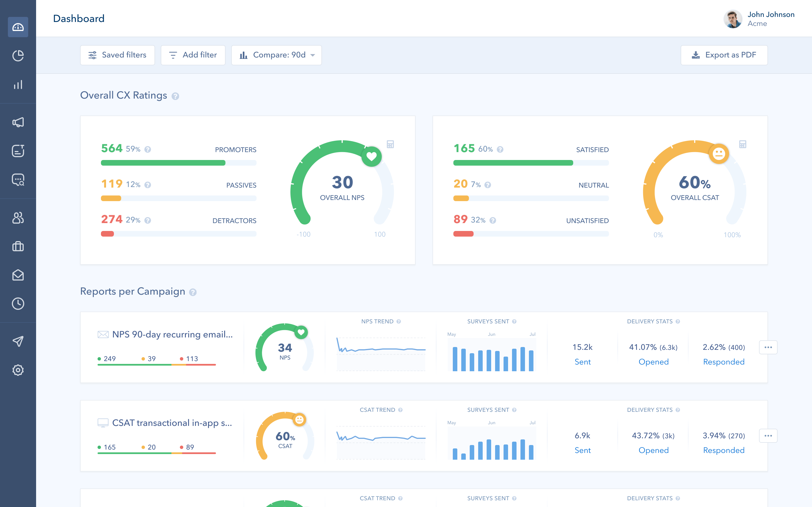Screen dimensions: 812x507
Task: Click the Add filter button
Action: [x=193, y=55]
